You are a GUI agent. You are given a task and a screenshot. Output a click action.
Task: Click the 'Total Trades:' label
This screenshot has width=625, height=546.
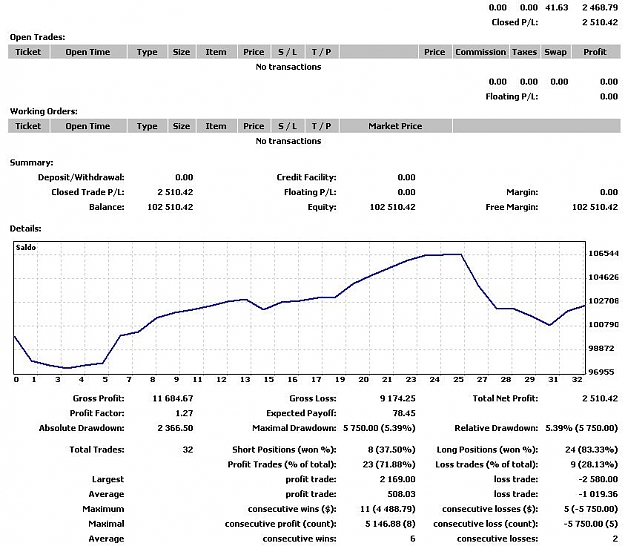pos(97,450)
